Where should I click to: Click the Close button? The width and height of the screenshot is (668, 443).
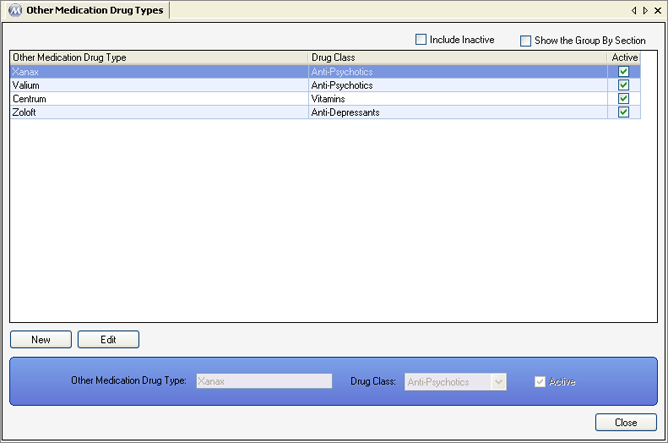(x=626, y=423)
